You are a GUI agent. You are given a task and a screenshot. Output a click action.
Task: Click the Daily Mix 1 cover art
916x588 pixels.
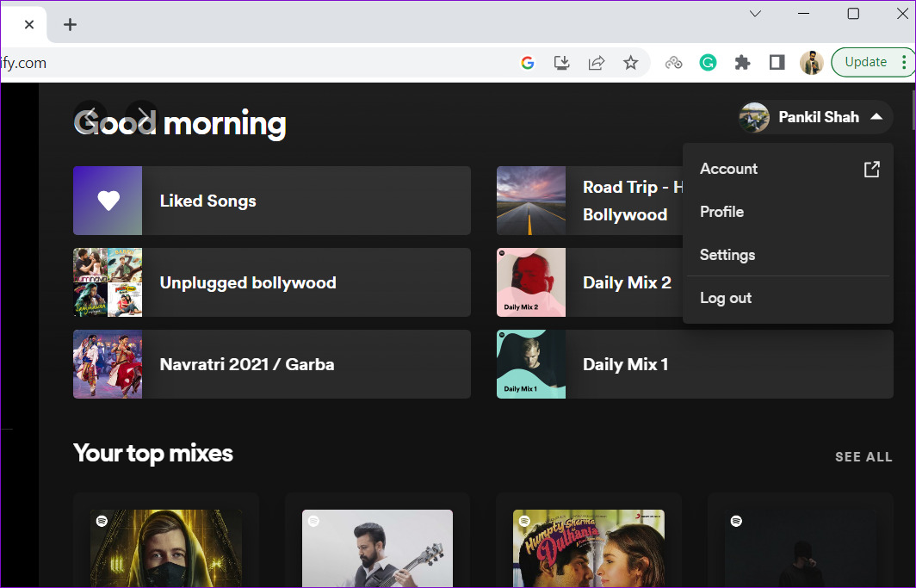click(531, 364)
